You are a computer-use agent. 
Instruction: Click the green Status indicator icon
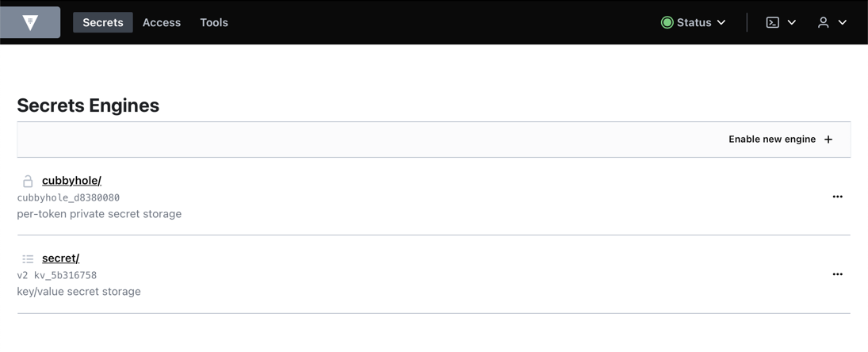pyautogui.click(x=667, y=22)
